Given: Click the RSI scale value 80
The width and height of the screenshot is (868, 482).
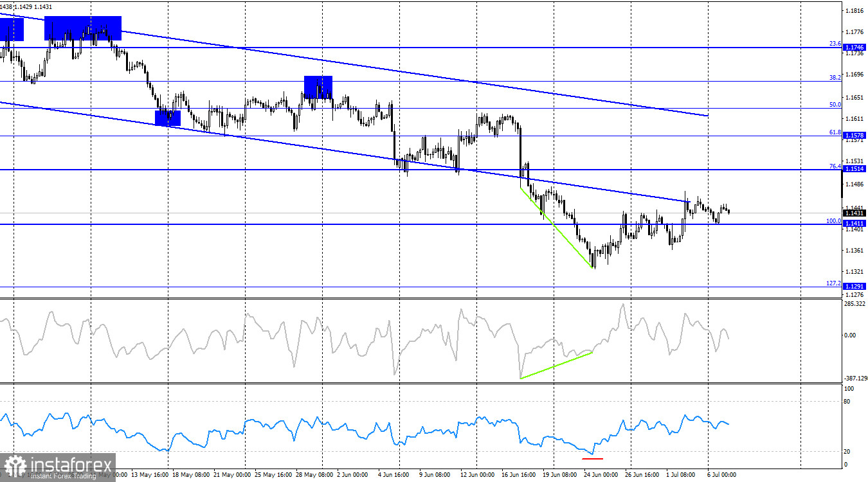Looking at the screenshot, I should [x=848, y=402].
